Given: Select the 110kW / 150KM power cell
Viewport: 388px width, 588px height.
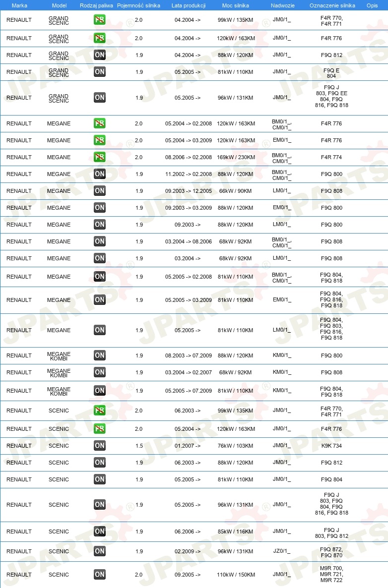Looking at the screenshot, I should click(236, 575).
